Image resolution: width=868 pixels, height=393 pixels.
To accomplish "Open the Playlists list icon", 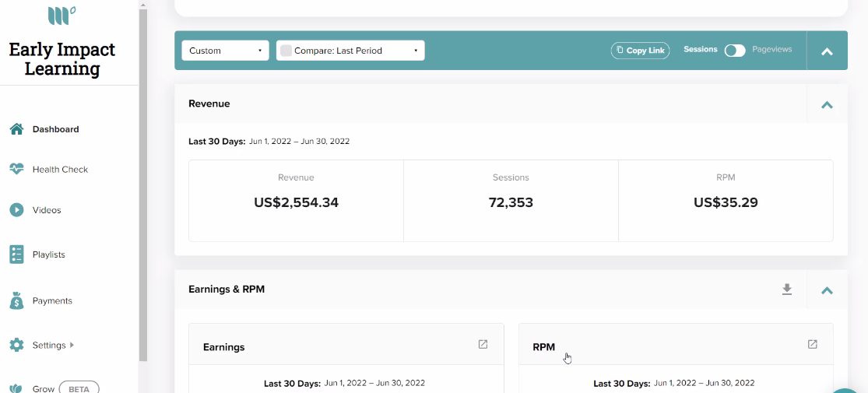I will tap(16, 254).
